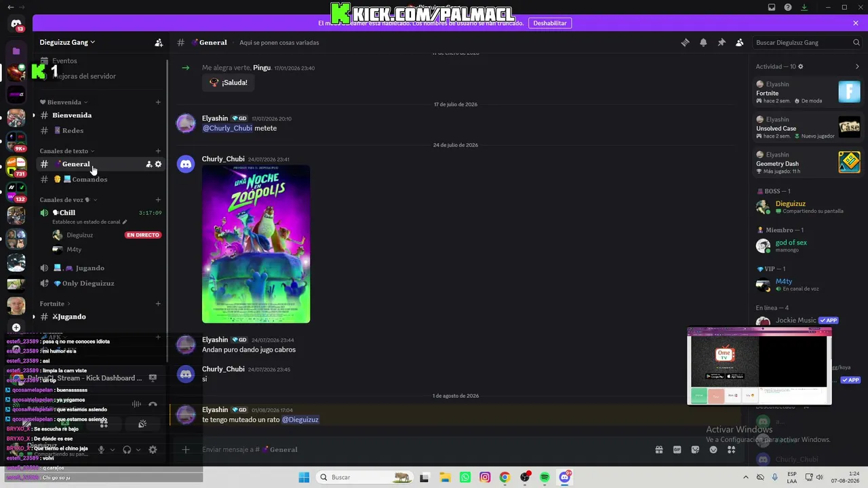Click the Windows taskbar Buscar search box
The height and width of the screenshot is (488, 868).
click(x=365, y=477)
